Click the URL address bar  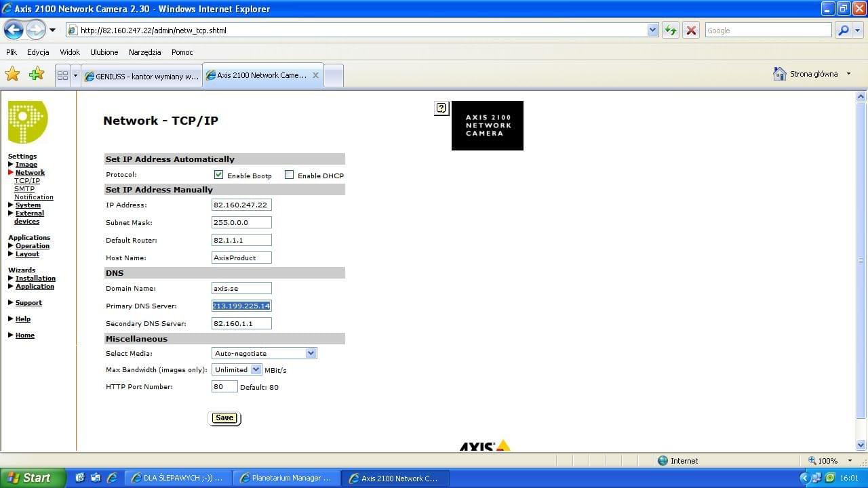click(362, 30)
